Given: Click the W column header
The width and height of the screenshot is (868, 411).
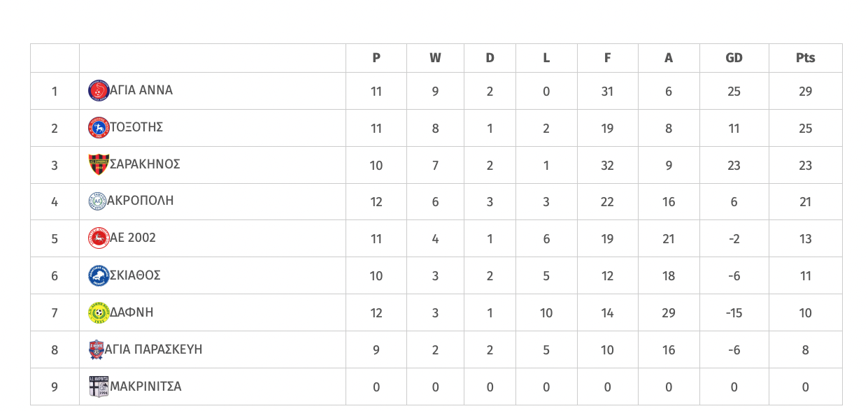Looking at the screenshot, I should (x=435, y=58).
